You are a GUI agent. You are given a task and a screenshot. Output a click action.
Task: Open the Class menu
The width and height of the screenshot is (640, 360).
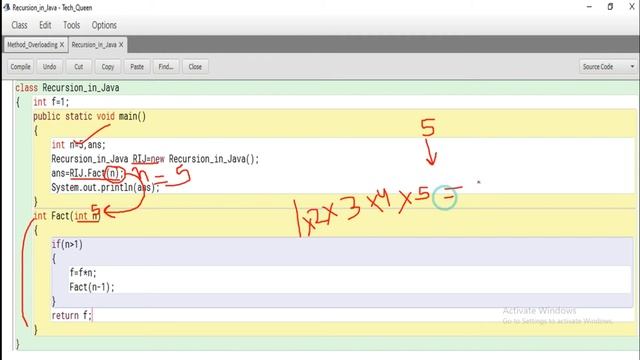coord(19,25)
